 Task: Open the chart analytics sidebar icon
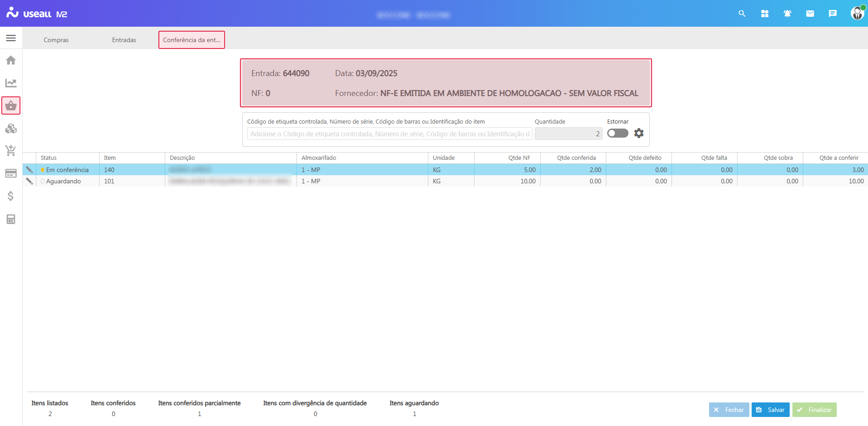[11, 83]
